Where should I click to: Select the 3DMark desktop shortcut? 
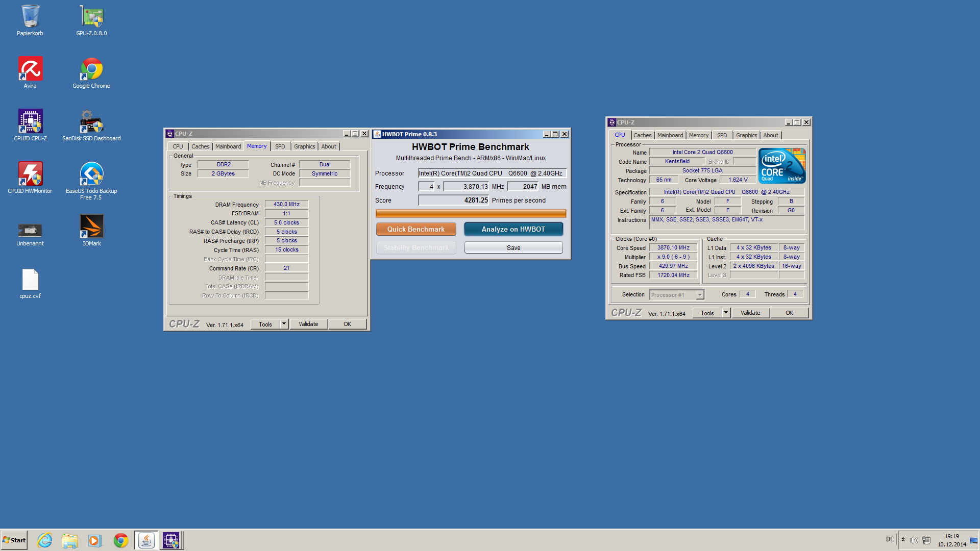pyautogui.click(x=91, y=231)
